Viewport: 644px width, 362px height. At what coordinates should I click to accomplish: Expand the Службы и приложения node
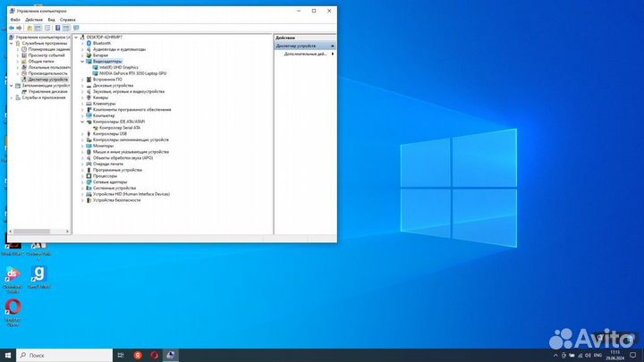pos(12,97)
